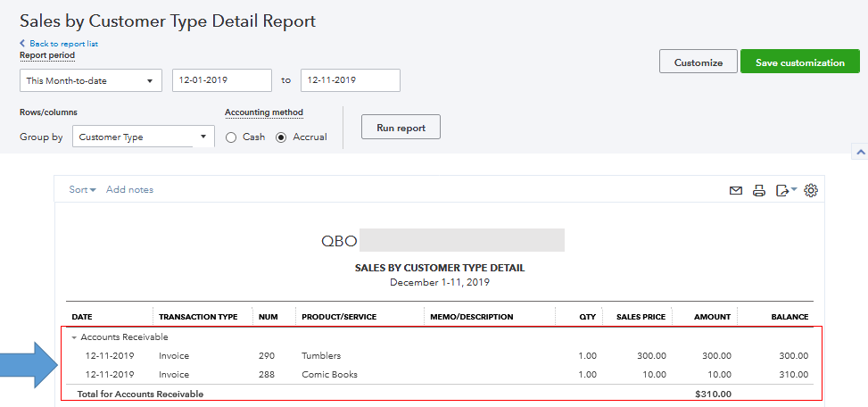
Task: Click the Comic Books product cell
Action: click(x=329, y=374)
